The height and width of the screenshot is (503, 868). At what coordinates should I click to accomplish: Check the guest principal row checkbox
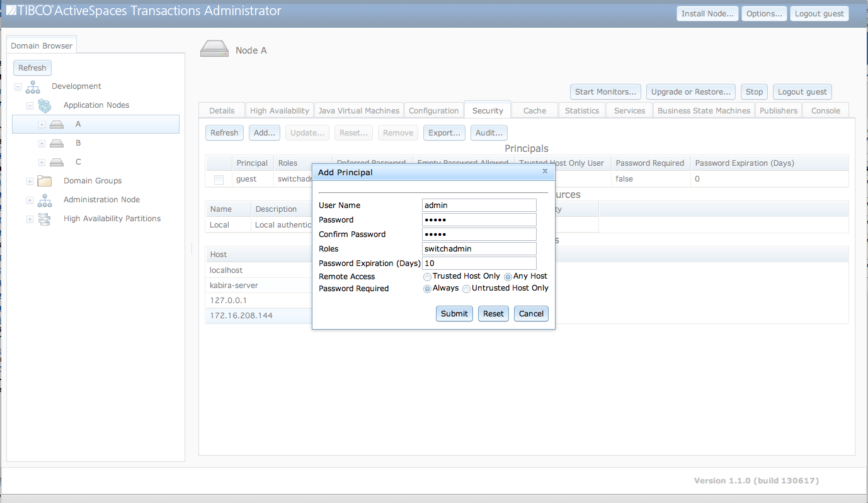[x=219, y=180]
